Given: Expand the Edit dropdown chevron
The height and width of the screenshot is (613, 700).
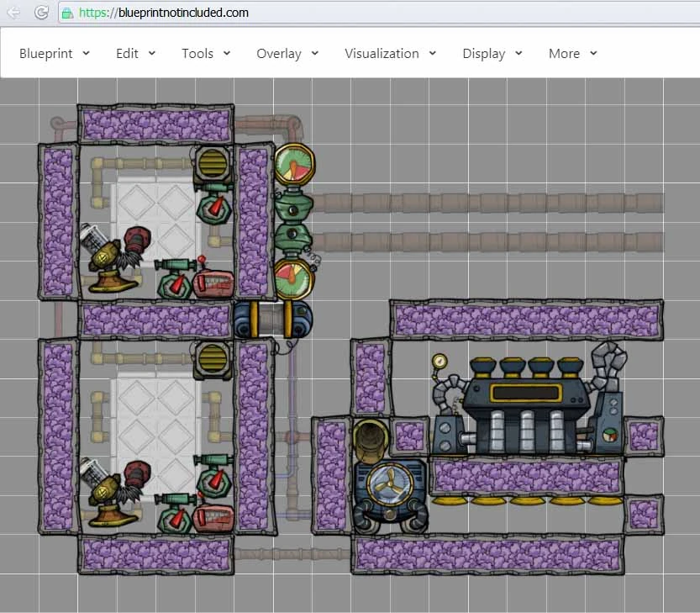Looking at the screenshot, I should tap(152, 53).
